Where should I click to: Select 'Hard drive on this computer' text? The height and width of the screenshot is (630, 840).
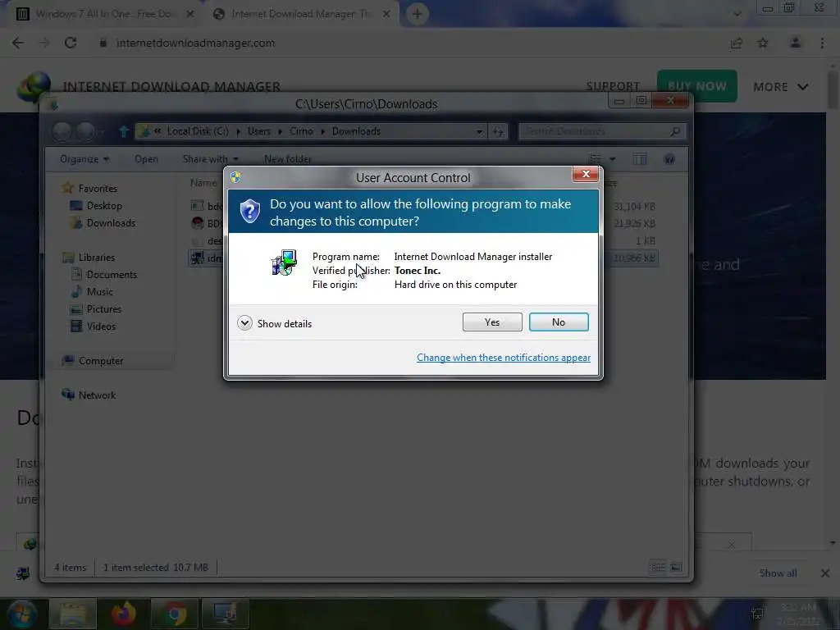[x=455, y=285]
